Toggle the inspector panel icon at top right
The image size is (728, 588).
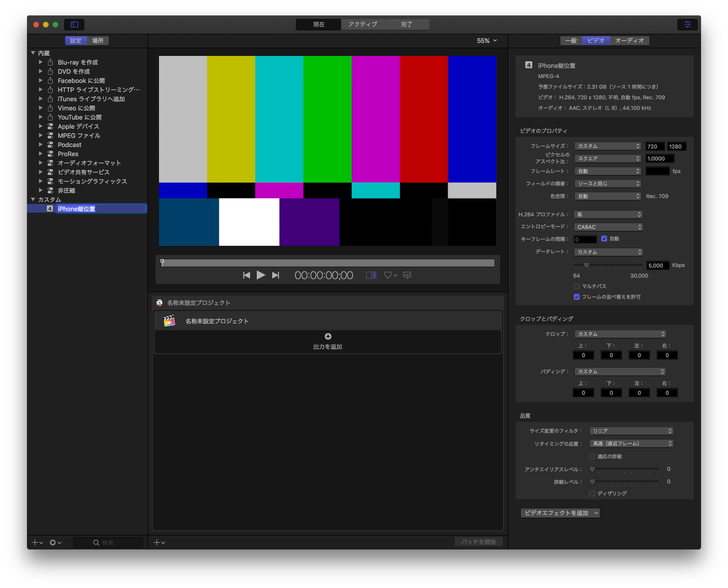[688, 24]
